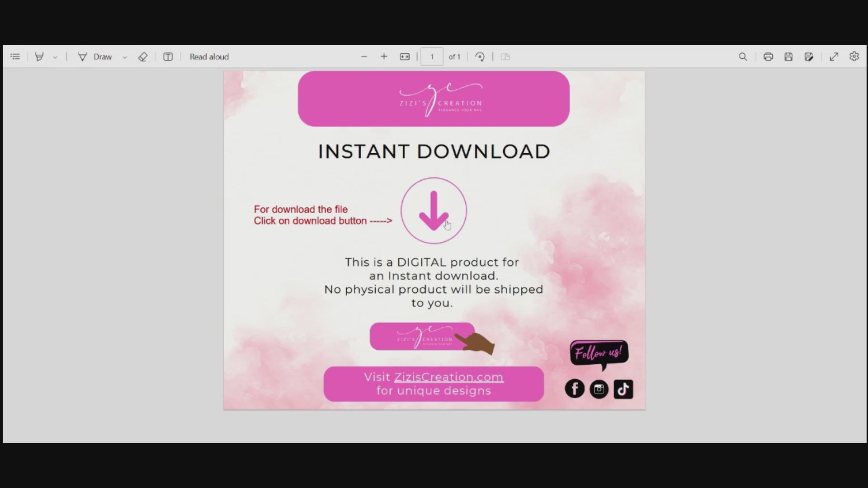Print the PDF document
This screenshot has width=868, height=488.
pos(768,56)
